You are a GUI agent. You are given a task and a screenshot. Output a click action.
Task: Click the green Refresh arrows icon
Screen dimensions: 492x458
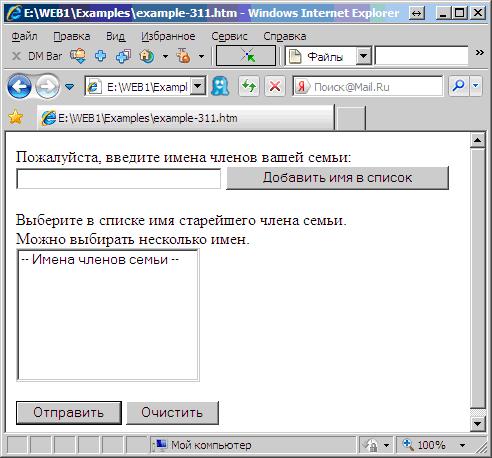(249, 87)
